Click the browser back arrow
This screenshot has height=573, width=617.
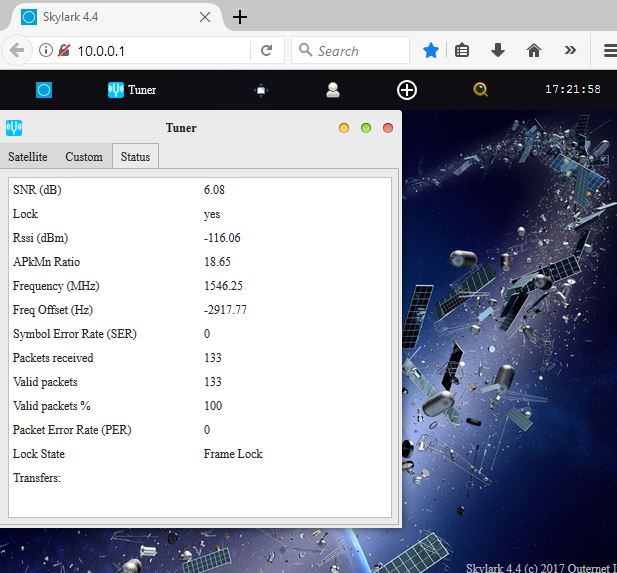(17, 50)
